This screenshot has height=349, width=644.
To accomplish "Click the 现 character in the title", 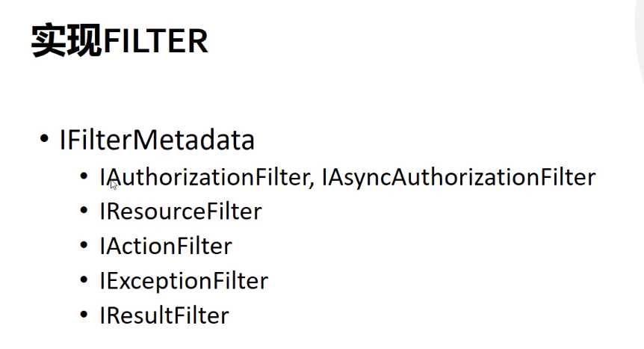I will click(x=84, y=40).
